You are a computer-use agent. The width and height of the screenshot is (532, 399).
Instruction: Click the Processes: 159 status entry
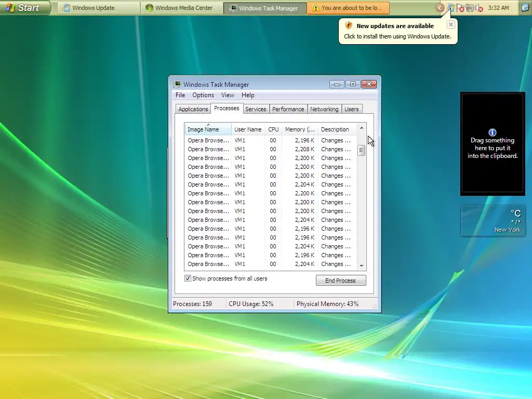pos(192,304)
